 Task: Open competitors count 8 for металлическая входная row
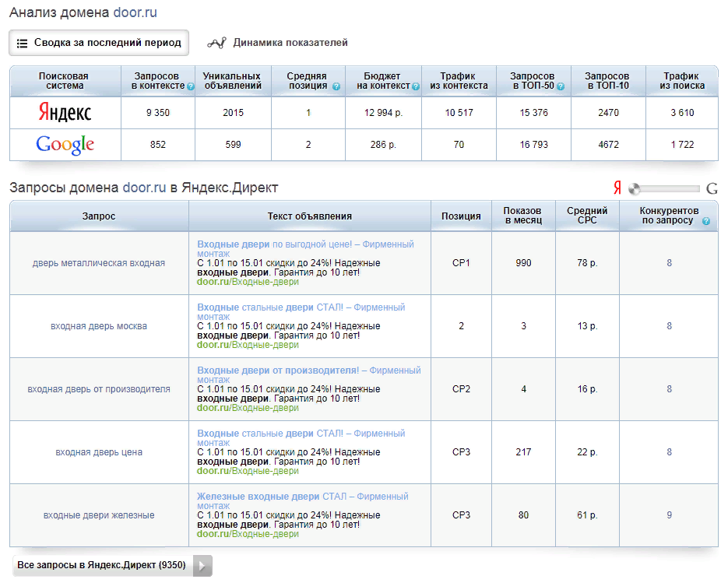click(669, 263)
